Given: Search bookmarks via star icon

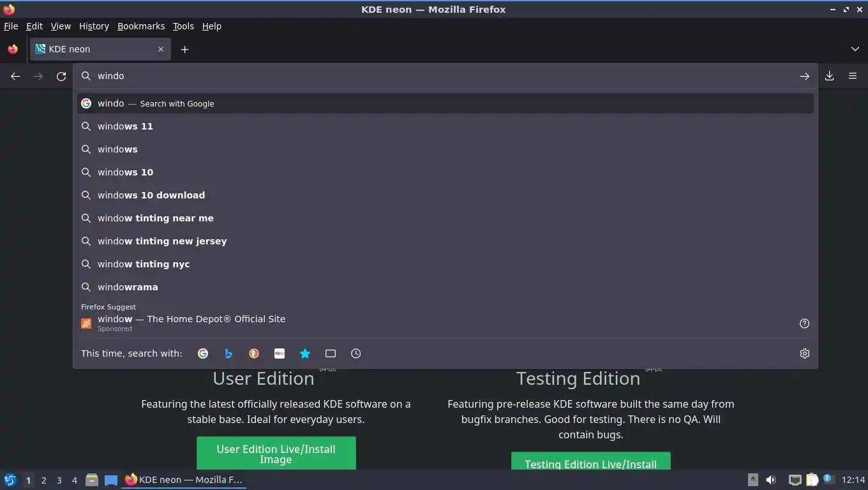Looking at the screenshot, I should point(305,353).
